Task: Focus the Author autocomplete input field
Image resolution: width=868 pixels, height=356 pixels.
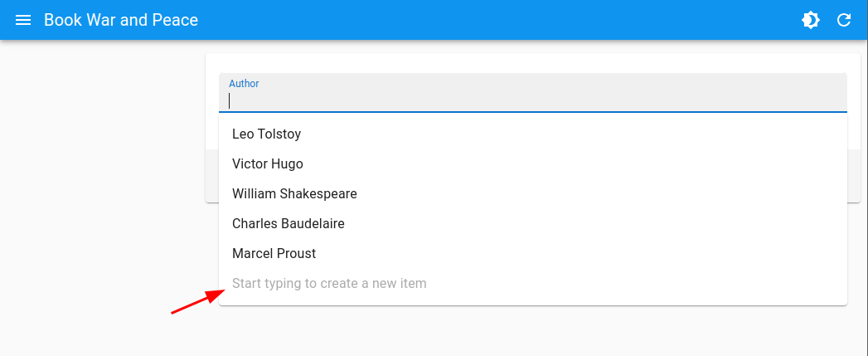Action: 531,100
